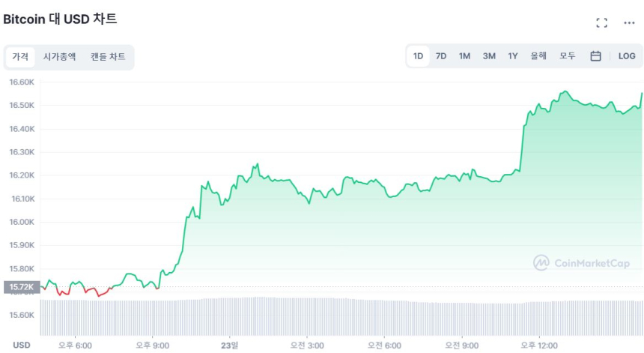Click the USD currency label
Viewport: 644px width, 353px height.
22,345
